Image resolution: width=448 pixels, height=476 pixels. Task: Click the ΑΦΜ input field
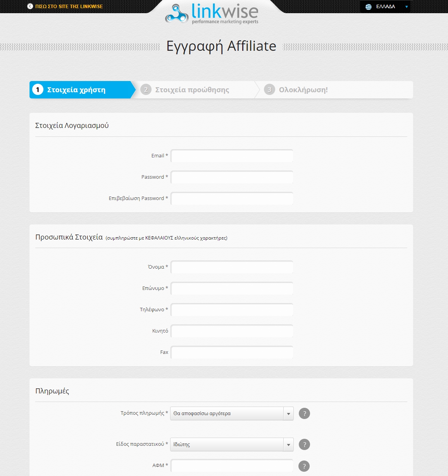[232, 466]
